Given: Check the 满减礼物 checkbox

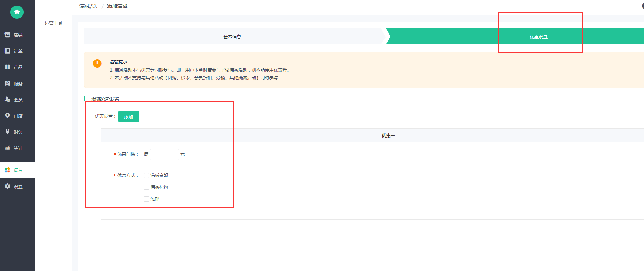Looking at the screenshot, I should (x=146, y=187).
